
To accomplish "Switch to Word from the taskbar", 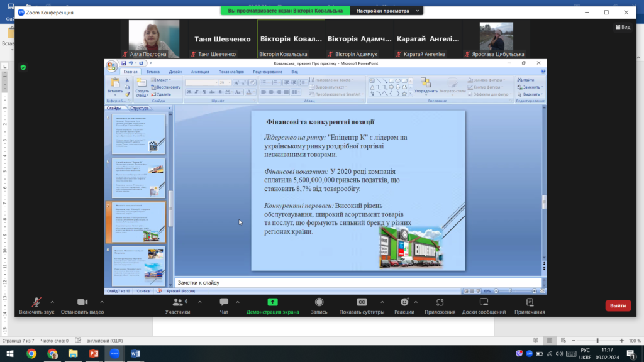I will tap(135, 353).
